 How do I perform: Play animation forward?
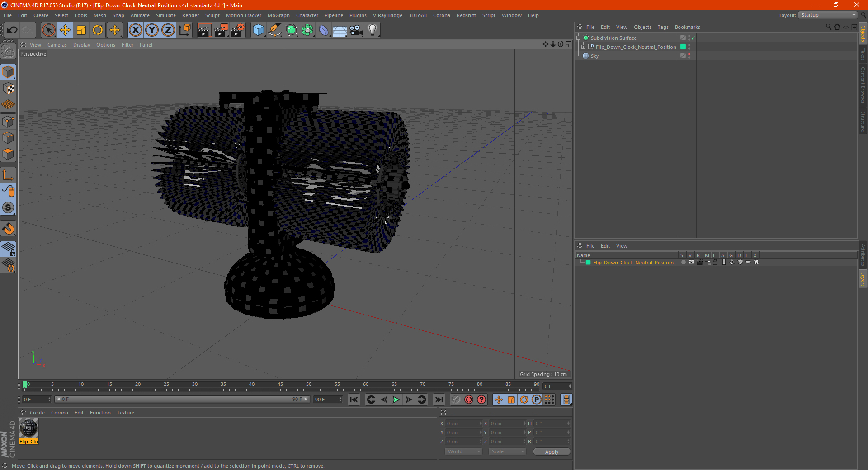pyautogui.click(x=396, y=399)
